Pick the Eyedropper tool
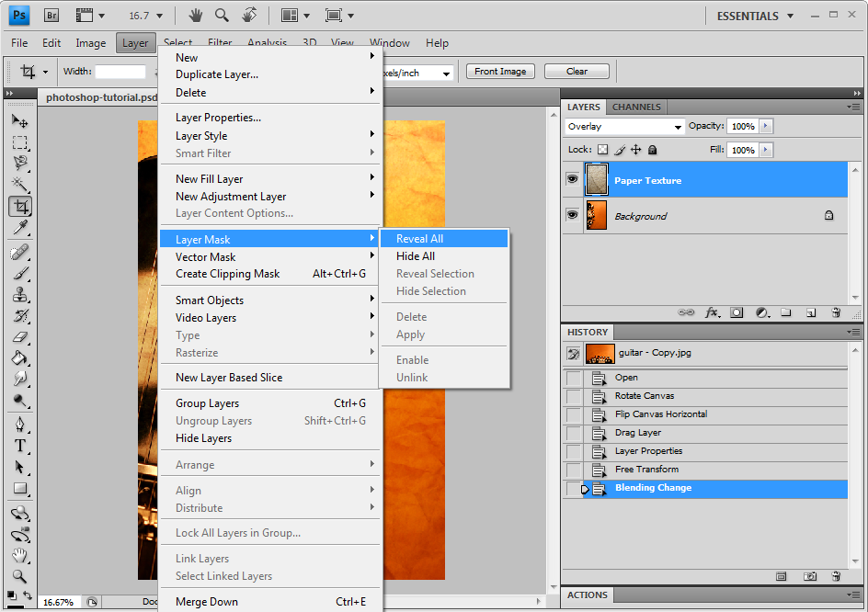Image resolution: width=868 pixels, height=612 pixels. (19, 228)
